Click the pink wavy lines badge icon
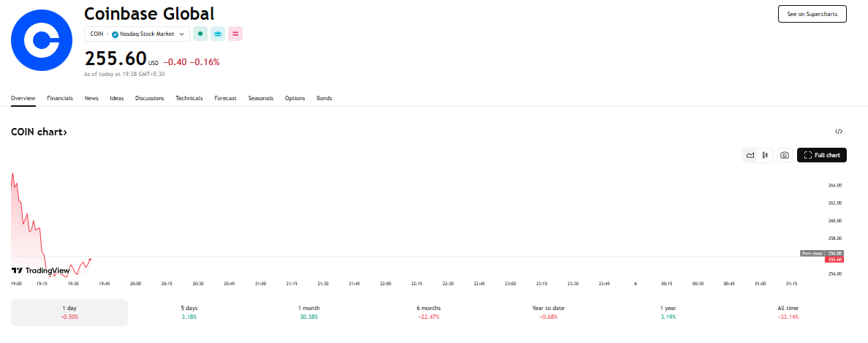Image resolution: width=868 pixels, height=343 pixels. (235, 34)
